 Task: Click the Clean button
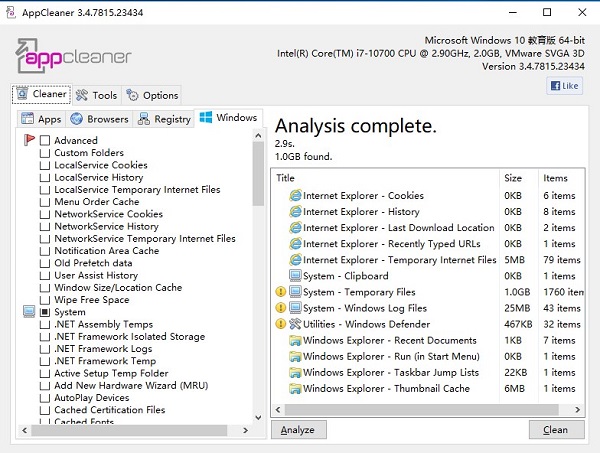coord(555,430)
